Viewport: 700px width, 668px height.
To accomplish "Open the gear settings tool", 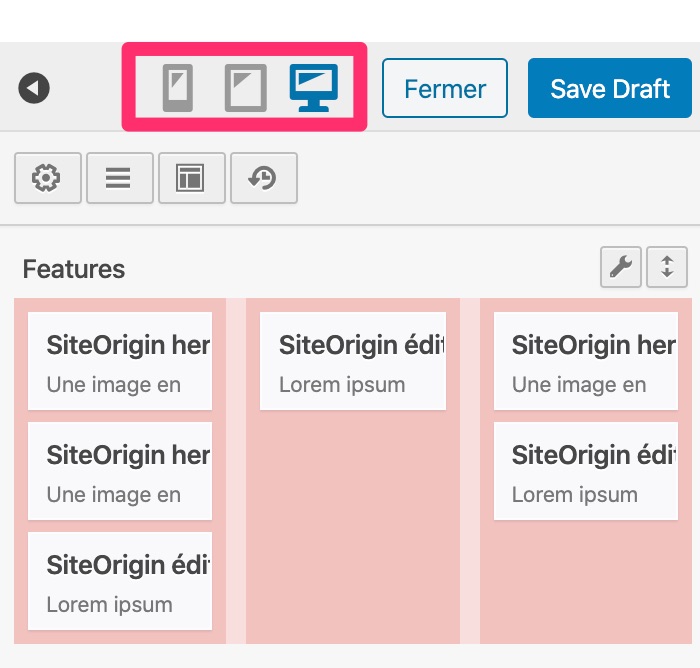I will pos(47,178).
